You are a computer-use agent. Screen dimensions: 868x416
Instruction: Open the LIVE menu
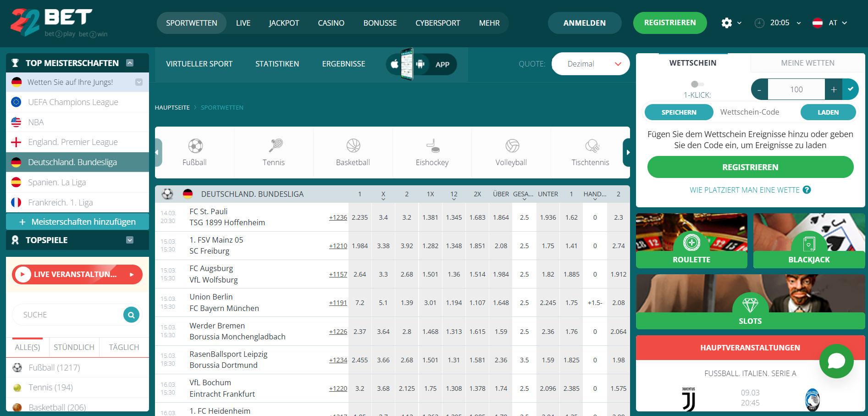click(243, 23)
